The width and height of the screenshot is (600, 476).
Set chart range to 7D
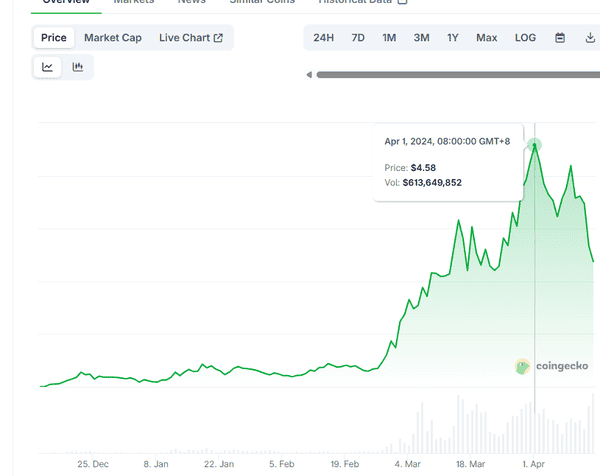(x=358, y=38)
